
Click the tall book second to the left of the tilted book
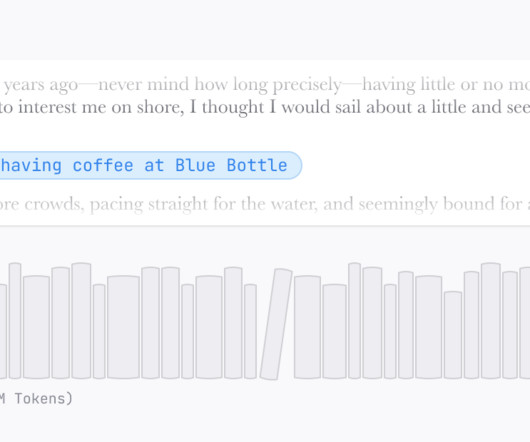pyautogui.click(x=233, y=323)
